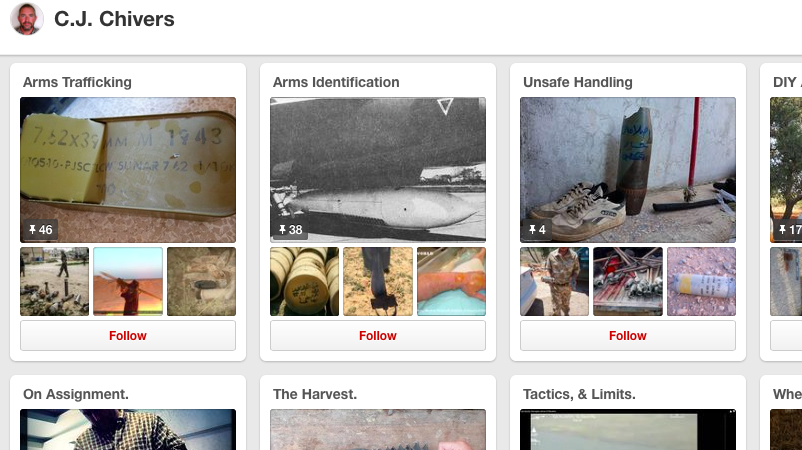Image resolution: width=802 pixels, height=450 pixels.
Task: Open the Arms Identification board title
Action: coord(336,82)
